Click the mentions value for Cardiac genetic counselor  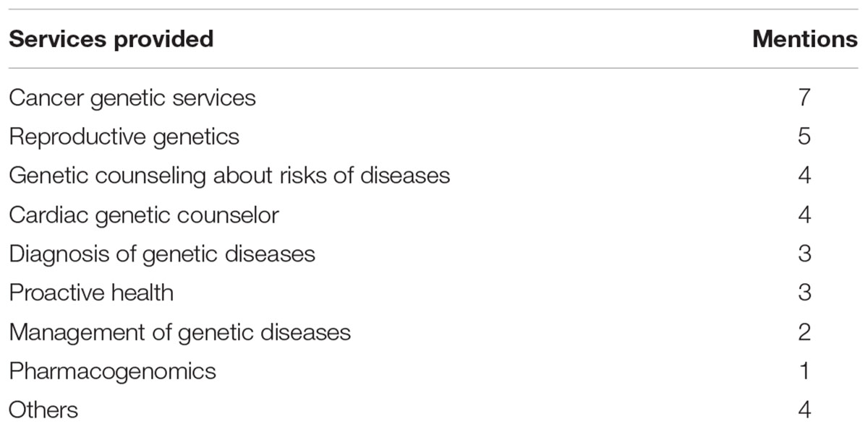click(x=804, y=215)
